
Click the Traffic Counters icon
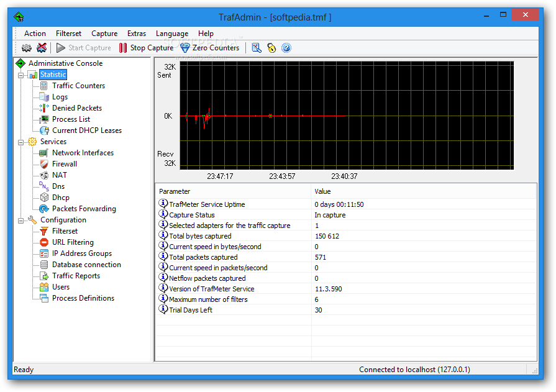[x=44, y=86]
